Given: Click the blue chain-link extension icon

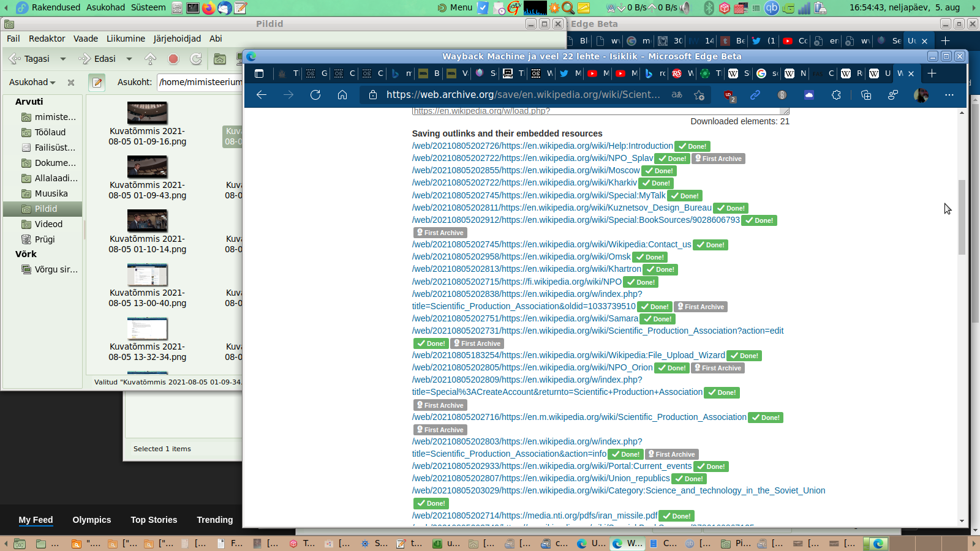Looking at the screenshot, I should (755, 95).
